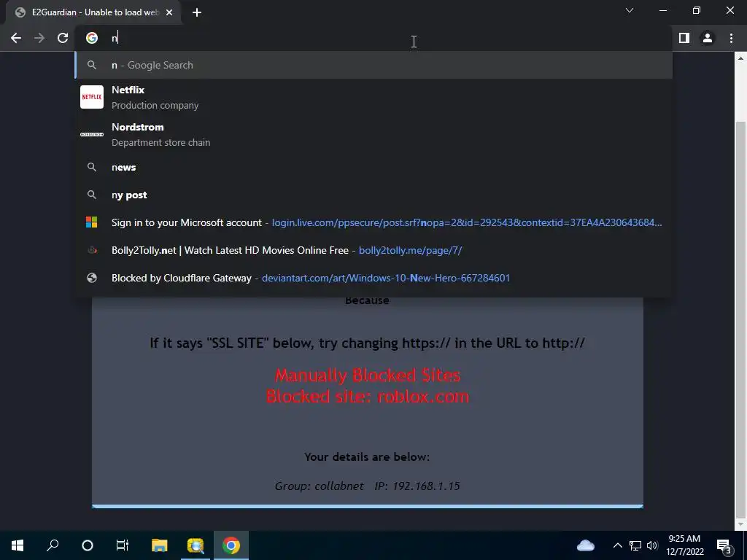Select the Netflix suggestion
This screenshot has width=747, height=560.
point(374,97)
